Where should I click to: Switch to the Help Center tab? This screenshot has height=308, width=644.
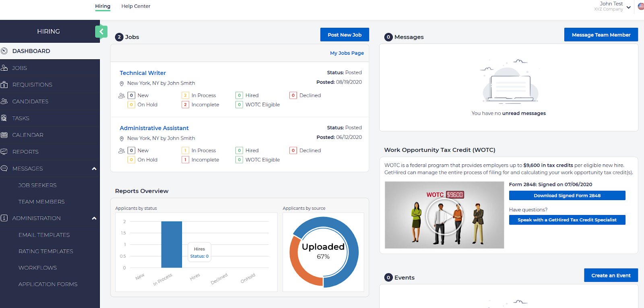coord(136,6)
